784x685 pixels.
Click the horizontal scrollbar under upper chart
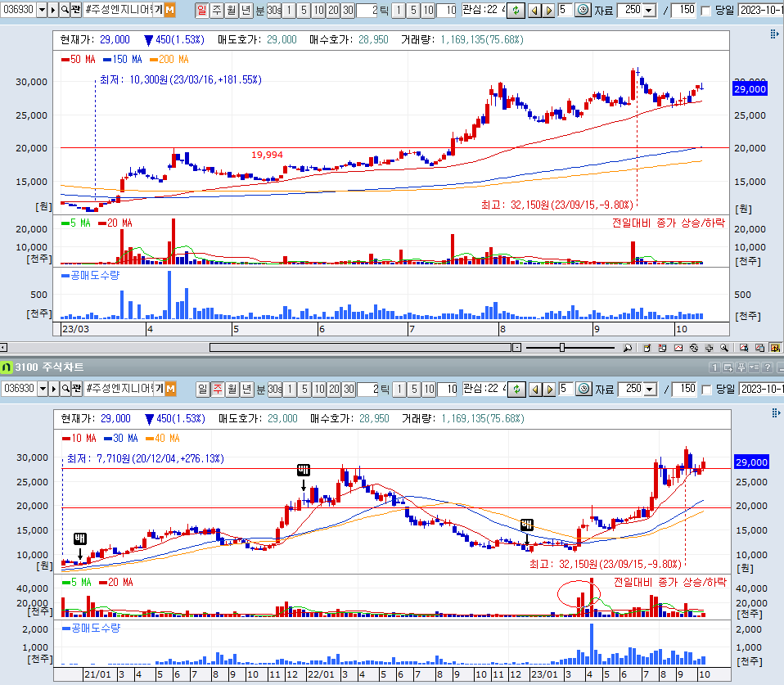(x=361, y=347)
